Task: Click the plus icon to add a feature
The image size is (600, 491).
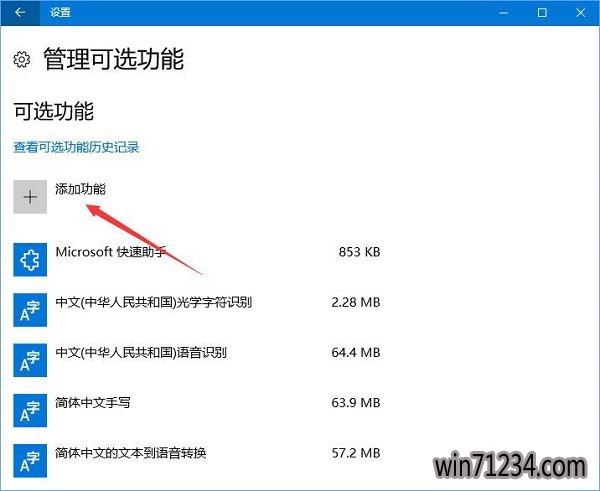Action: pyautogui.click(x=30, y=197)
